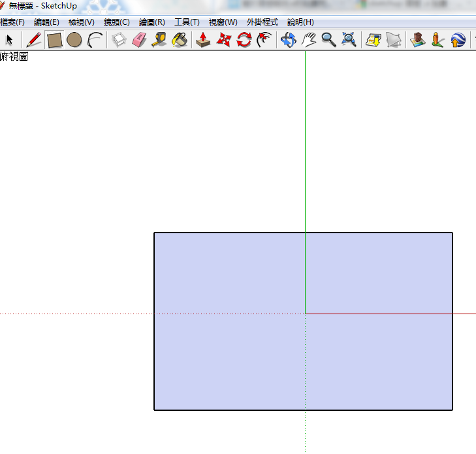Click the Share Model person icon
The height and width of the screenshot is (454, 476).
(437, 40)
